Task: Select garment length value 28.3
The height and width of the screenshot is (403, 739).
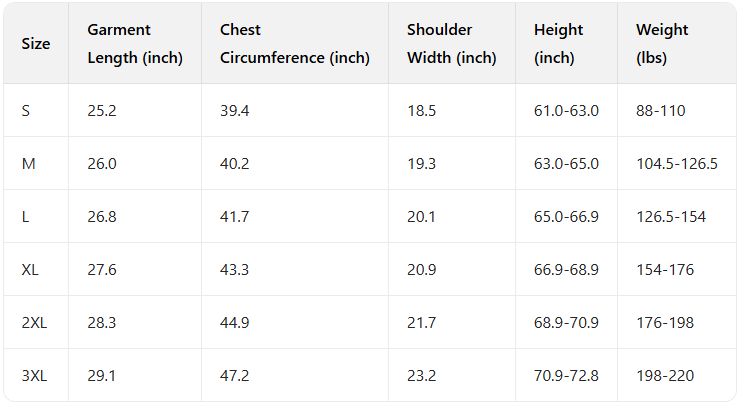Action: tap(102, 322)
